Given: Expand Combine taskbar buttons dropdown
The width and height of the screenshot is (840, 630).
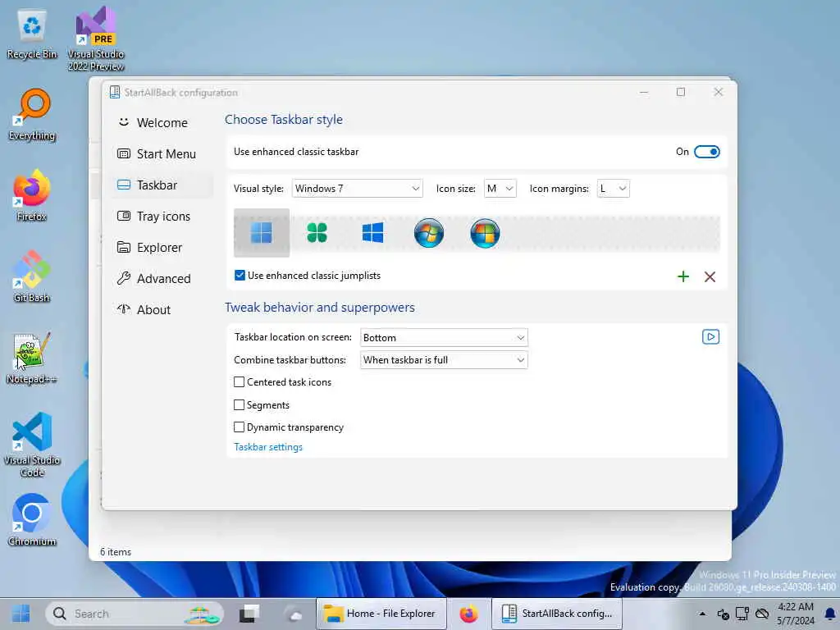Looking at the screenshot, I should (x=444, y=360).
